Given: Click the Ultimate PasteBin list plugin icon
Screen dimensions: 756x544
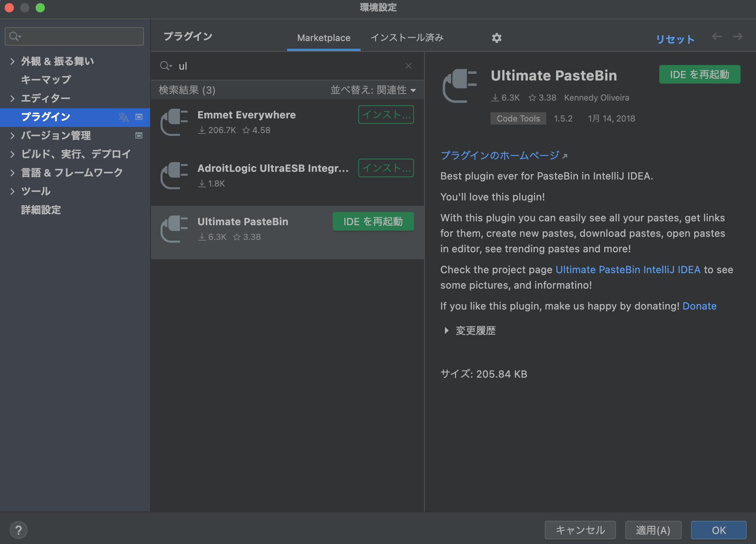Looking at the screenshot, I should click(x=174, y=229).
